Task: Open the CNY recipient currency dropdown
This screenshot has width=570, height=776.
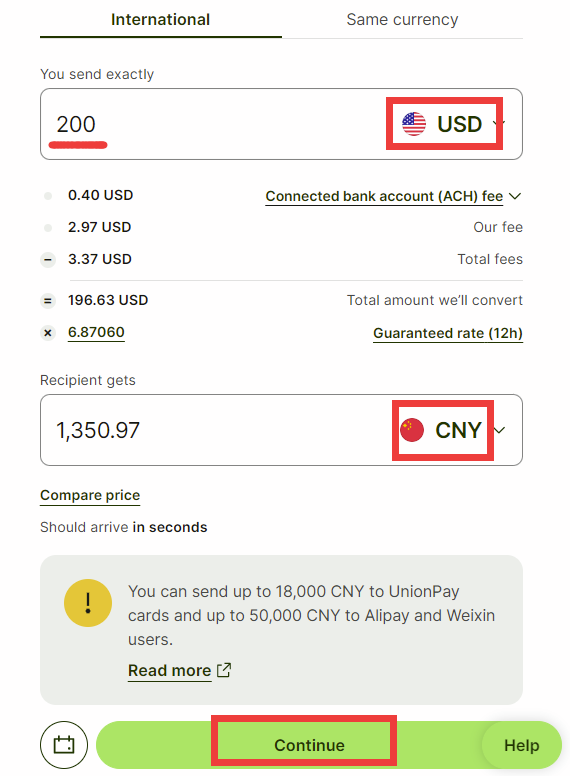Action: tap(452, 430)
